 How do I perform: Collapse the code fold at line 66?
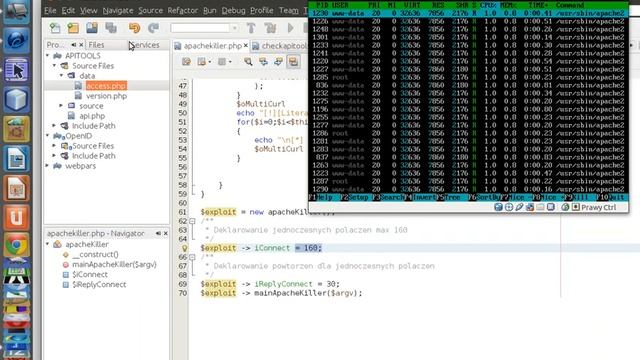(192, 257)
